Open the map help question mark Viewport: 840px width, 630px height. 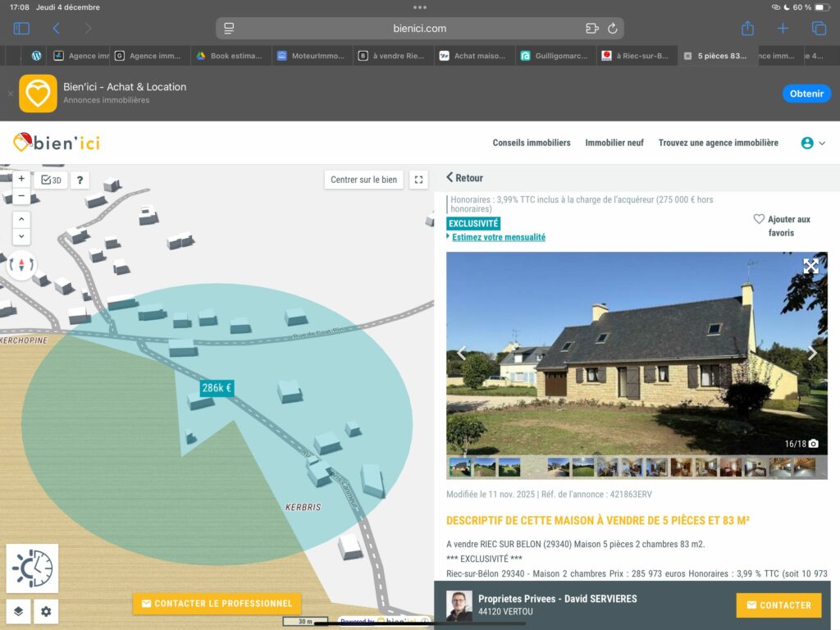coord(80,180)
